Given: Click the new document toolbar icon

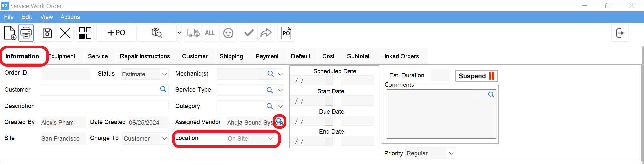Looking at the screenshot, I should [x=10, y=33].
